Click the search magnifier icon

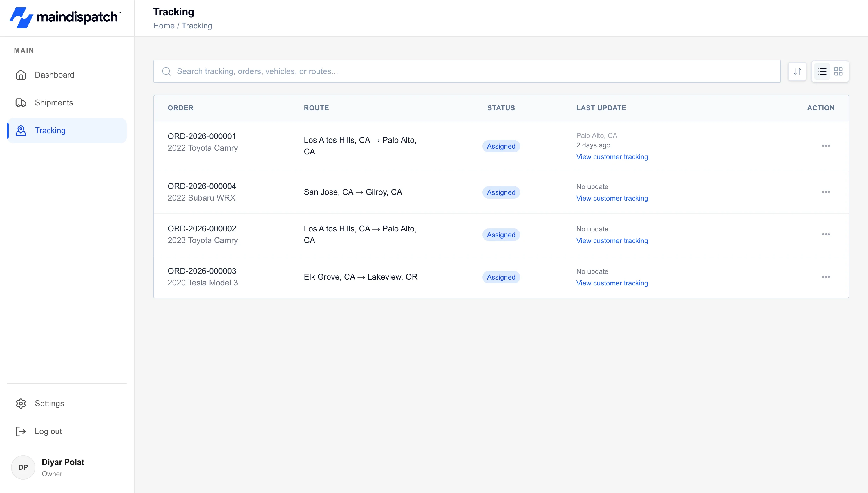click(167, 71)
